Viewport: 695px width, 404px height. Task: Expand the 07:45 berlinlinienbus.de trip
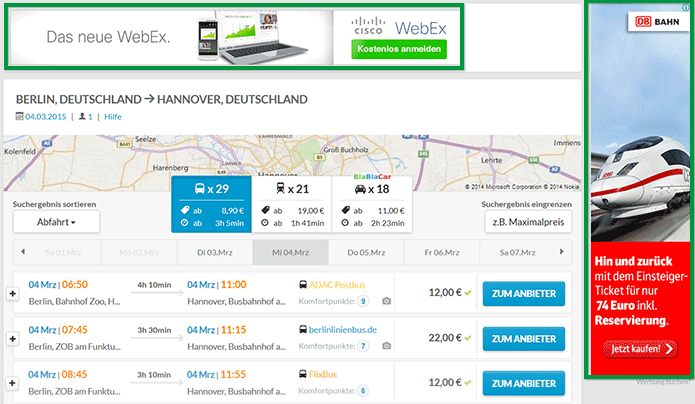(13, 338)
